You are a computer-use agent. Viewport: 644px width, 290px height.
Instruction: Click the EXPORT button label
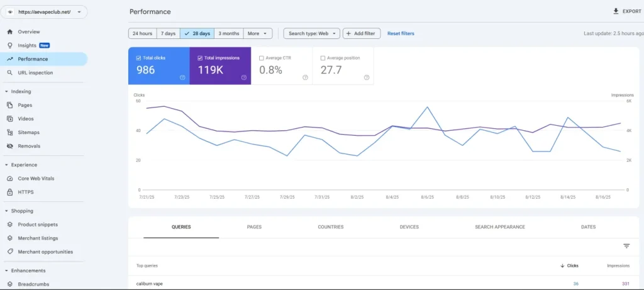click(x=631, y=11)
